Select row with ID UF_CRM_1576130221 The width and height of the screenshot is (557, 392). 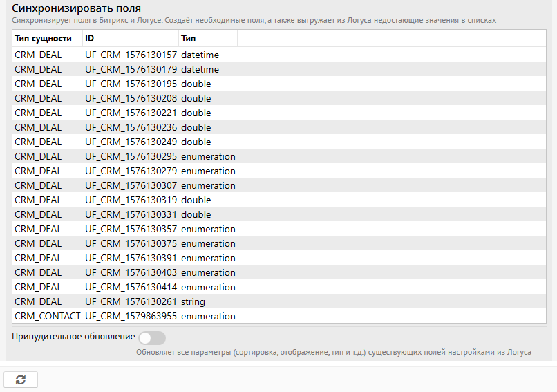[131, 113]
